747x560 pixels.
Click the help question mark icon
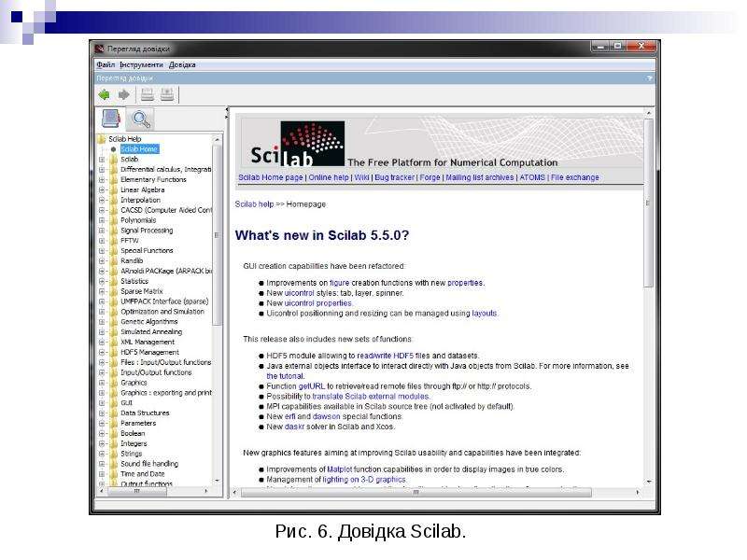click(x=649, y=78)
